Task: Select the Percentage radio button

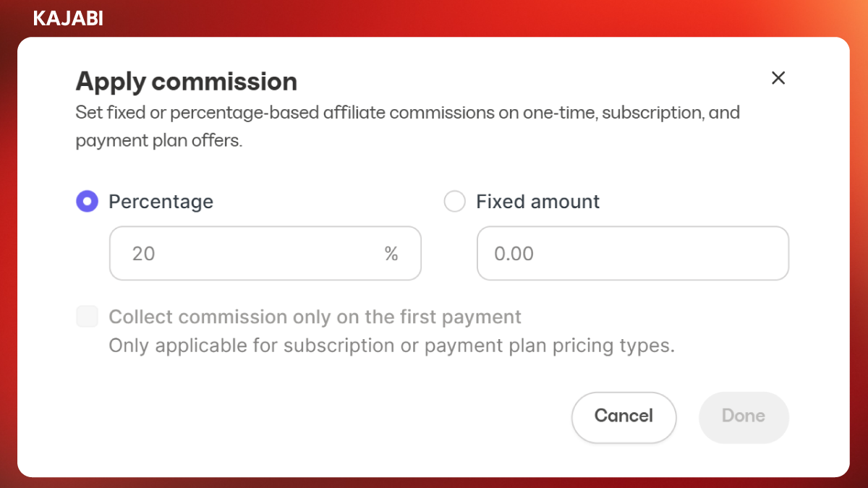Action: point(87,202)
